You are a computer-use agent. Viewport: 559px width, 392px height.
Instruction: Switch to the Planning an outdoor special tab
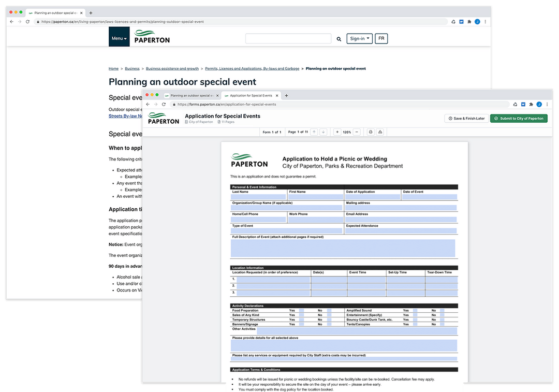pyautogui.click(x=192, y=95)
